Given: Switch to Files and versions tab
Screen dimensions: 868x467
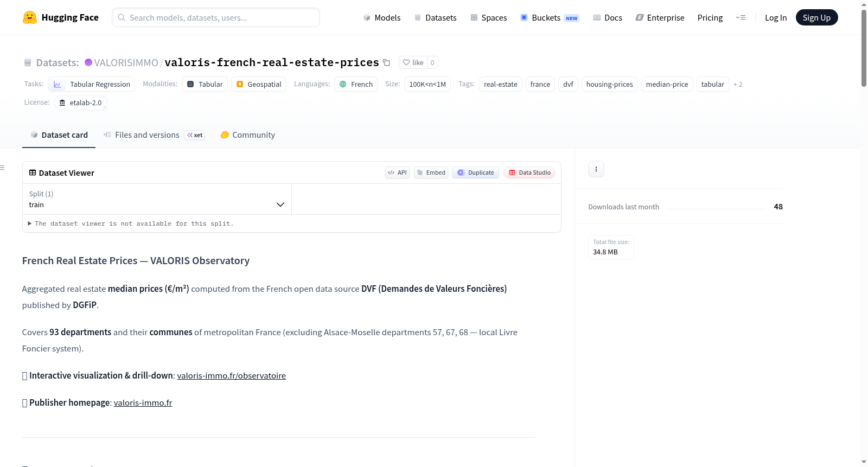Looking at the screenshot, I should (154, 135).
